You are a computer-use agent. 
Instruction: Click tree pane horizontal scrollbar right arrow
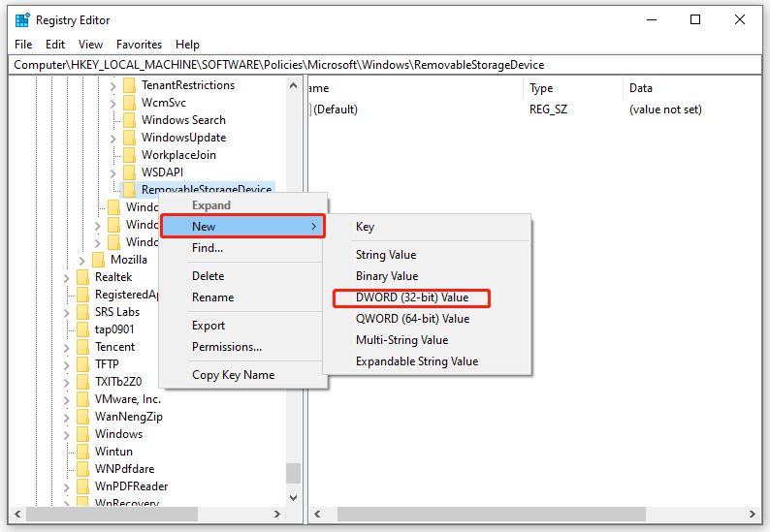pyautogui.click(x=277, y=514)
